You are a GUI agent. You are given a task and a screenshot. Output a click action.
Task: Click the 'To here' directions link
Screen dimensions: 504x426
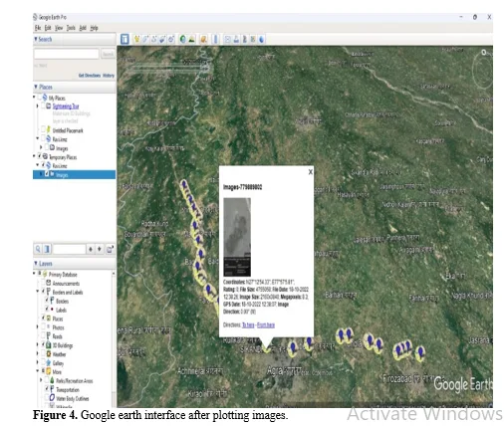pos(248,325)
